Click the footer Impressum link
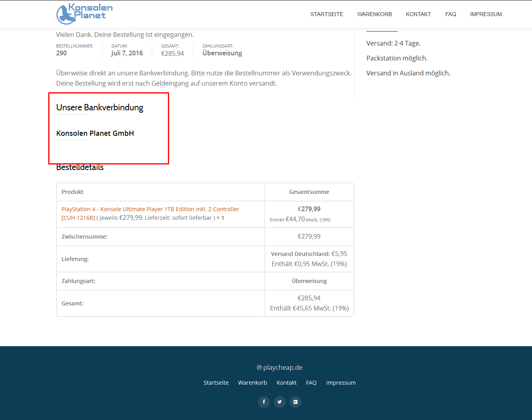This screenshot has height=420, width=532. [341, 383]
